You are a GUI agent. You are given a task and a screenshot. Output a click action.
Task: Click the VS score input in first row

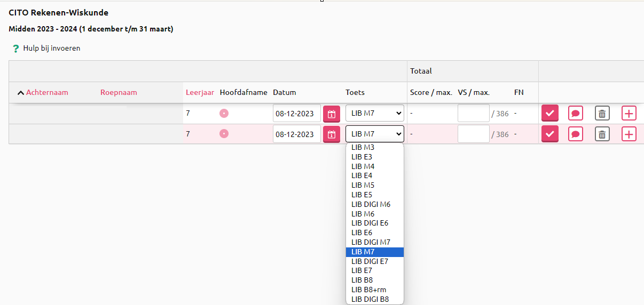[474, 113]
